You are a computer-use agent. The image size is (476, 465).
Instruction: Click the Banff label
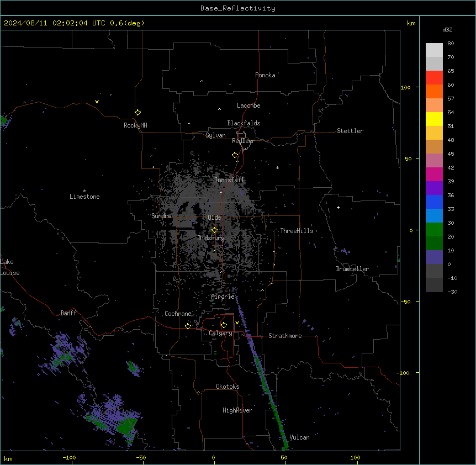click(x=68, y=313)
